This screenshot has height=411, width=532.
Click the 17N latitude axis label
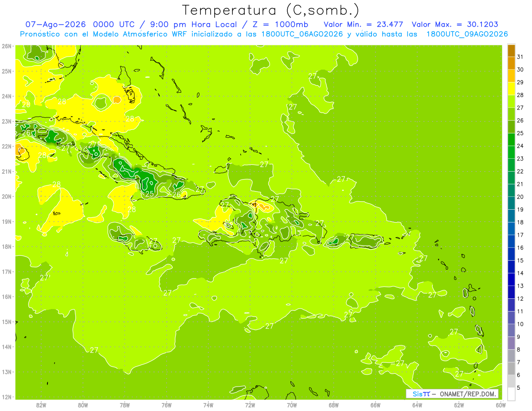pyautogui.click(x=7, y=272)
